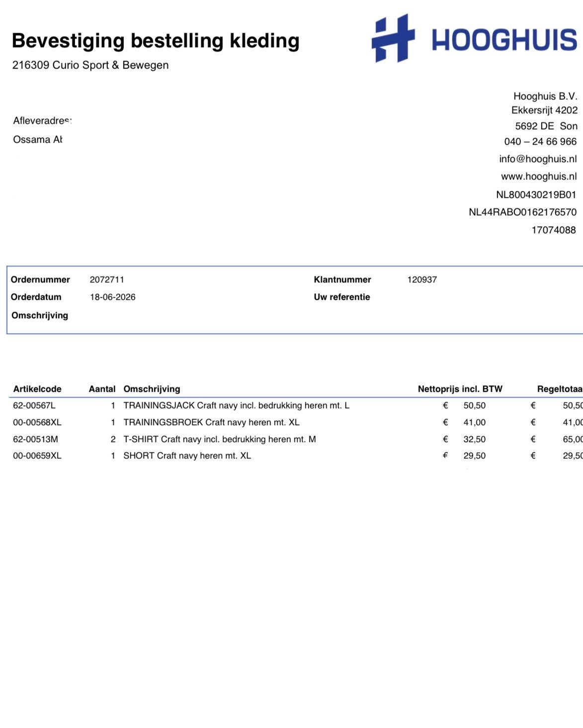Select the IBAN NL44RABO0162176570
This screenshot has height=728, width=583.
(523, 212)
